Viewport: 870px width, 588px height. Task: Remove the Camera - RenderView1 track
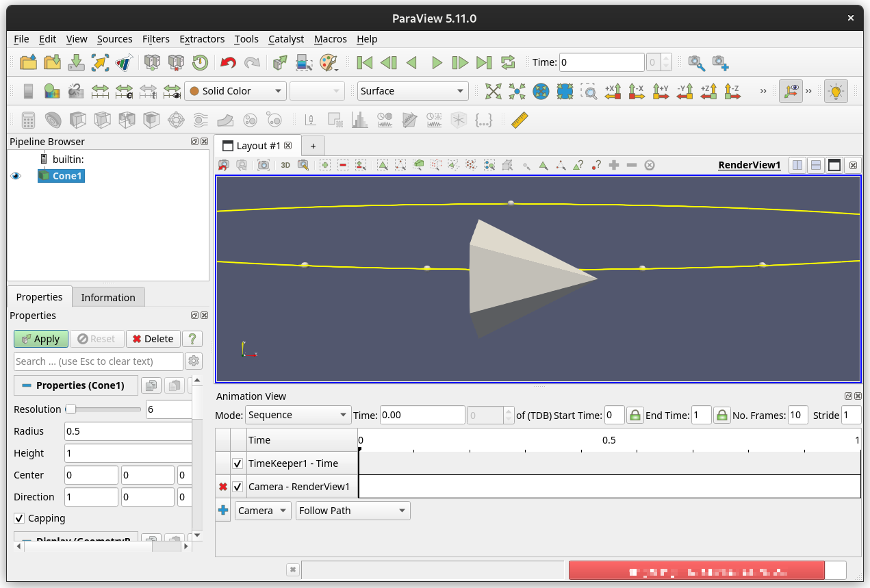[x=223, y=487]
